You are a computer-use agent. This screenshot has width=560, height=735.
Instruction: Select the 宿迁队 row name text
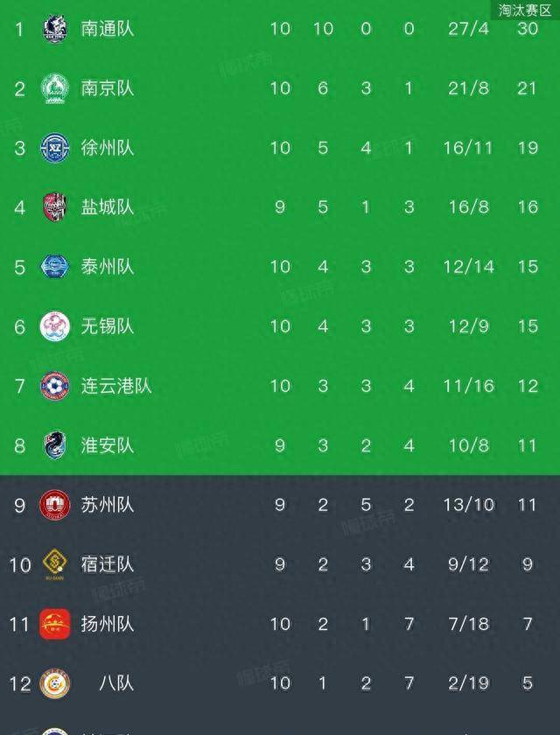pos(108,564)
